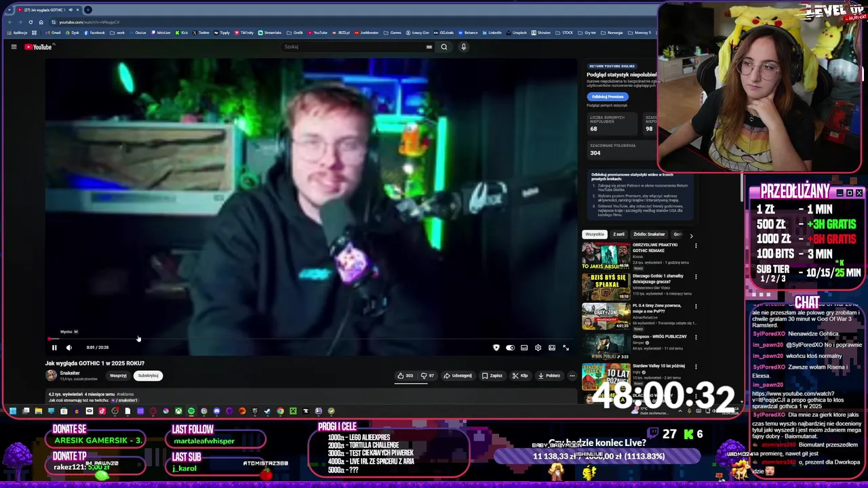Click Odblokuj Premium in Return YouTube Dislike panel
This screenshot has width=868, height=488.
pyautogui.click(x=608, y=96)
